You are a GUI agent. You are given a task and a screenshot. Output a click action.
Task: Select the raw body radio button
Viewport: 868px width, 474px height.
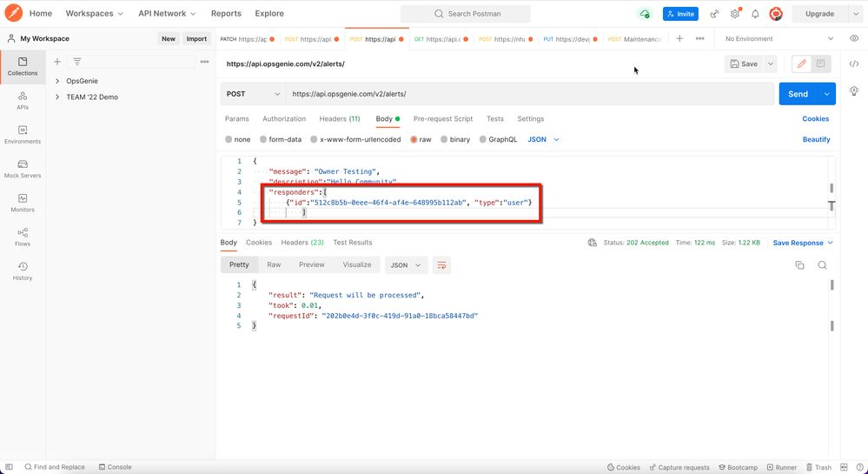(414, 140)
